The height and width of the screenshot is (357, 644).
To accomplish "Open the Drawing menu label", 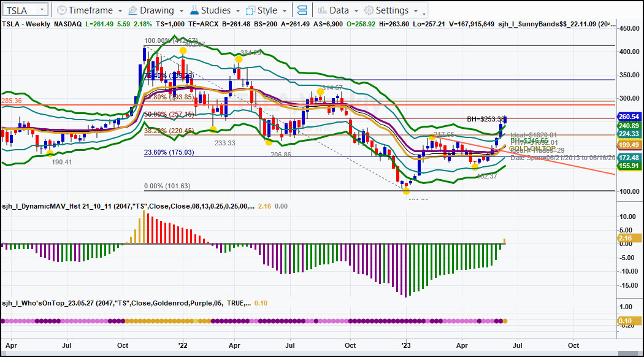I will pos(157,10).
